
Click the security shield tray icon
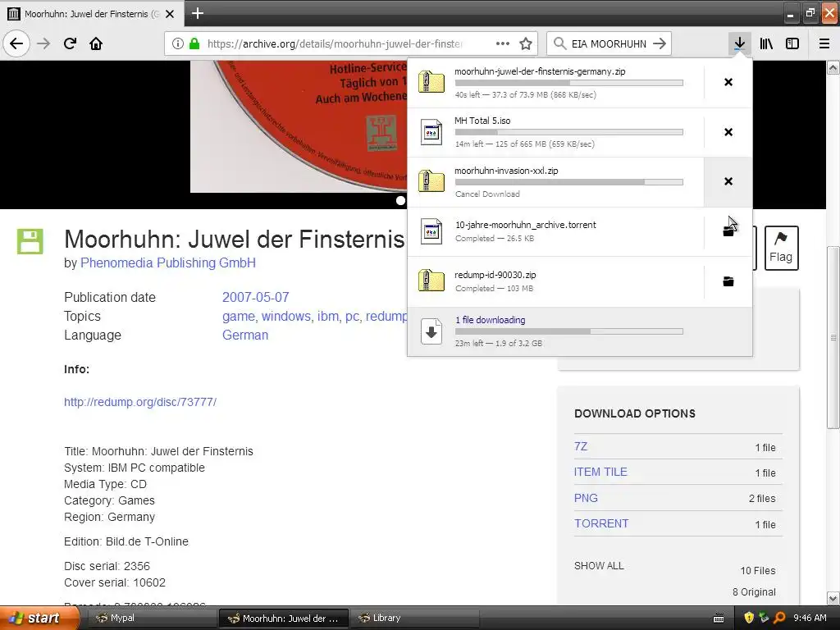[x=749, y=618]
